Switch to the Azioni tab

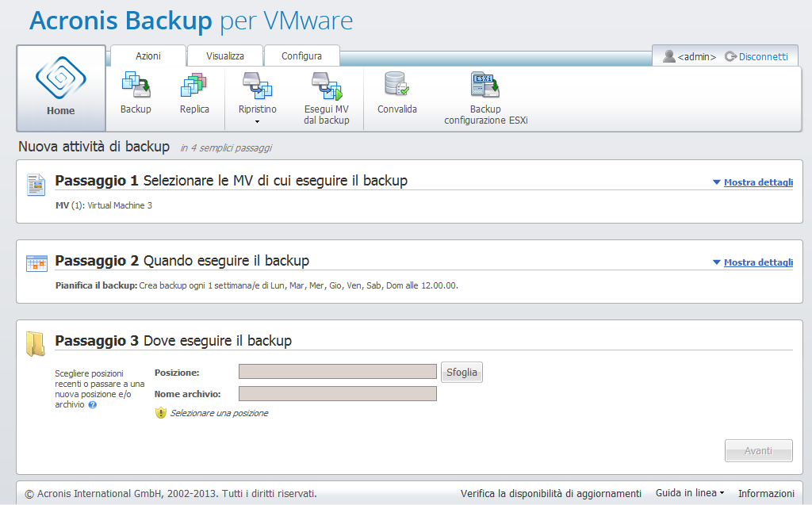point(148,56)
